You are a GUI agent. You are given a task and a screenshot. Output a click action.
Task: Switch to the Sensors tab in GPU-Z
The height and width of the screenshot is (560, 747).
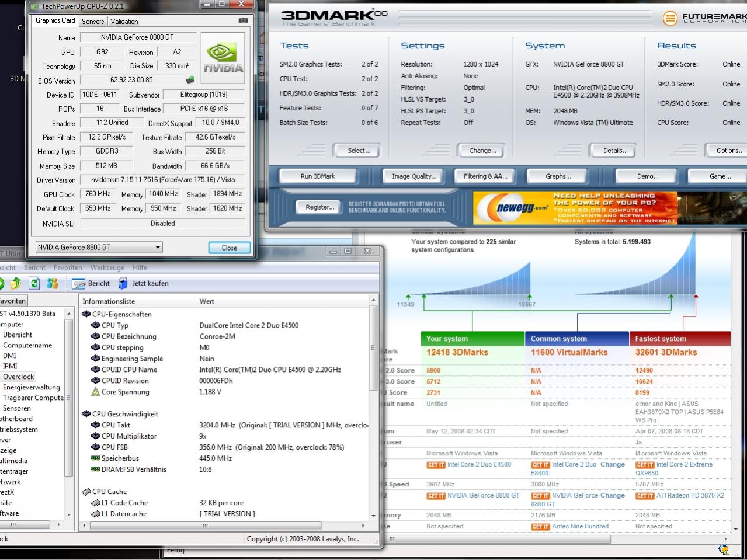tap(93, 22)
